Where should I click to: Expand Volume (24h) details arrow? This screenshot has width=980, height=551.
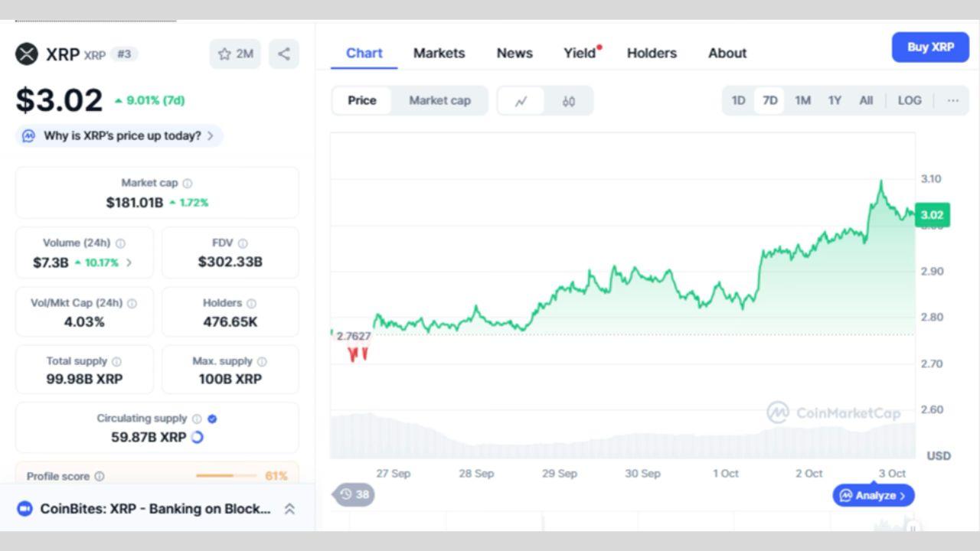point(129,262)
